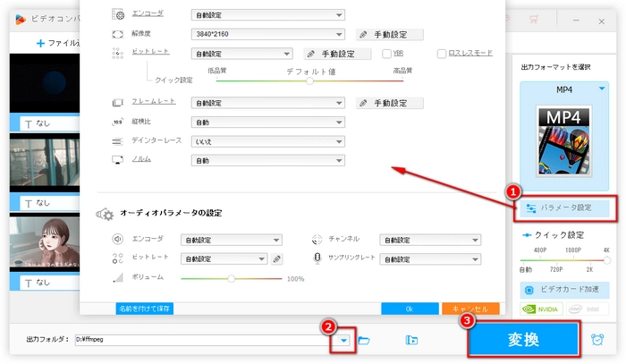The height and width of the screenshot is (364, 626).
Task: Adjust the quick setting quality slider
Action: pyautogui.click(x=309, y=81)
